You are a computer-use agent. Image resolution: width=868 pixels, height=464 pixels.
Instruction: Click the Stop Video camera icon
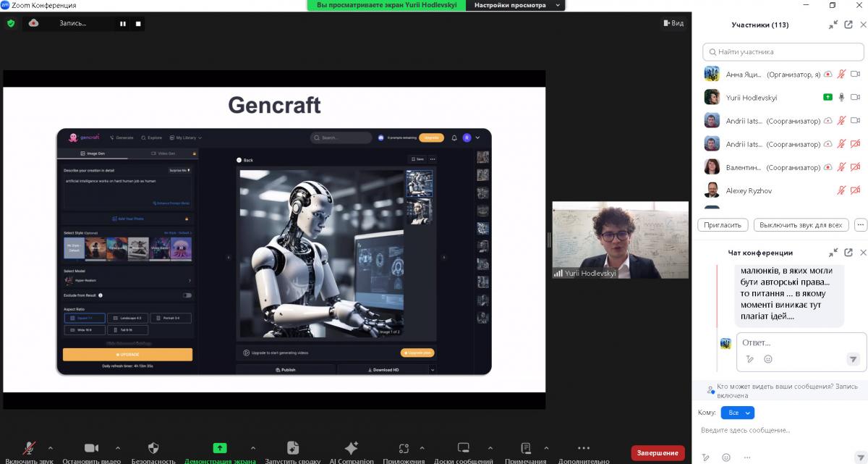91,448
